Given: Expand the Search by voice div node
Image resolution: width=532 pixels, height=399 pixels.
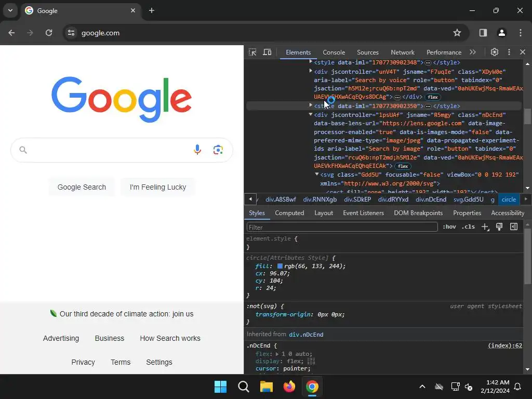Looking at the screenshot, I should pyautogui.click(x=311, y=71).
